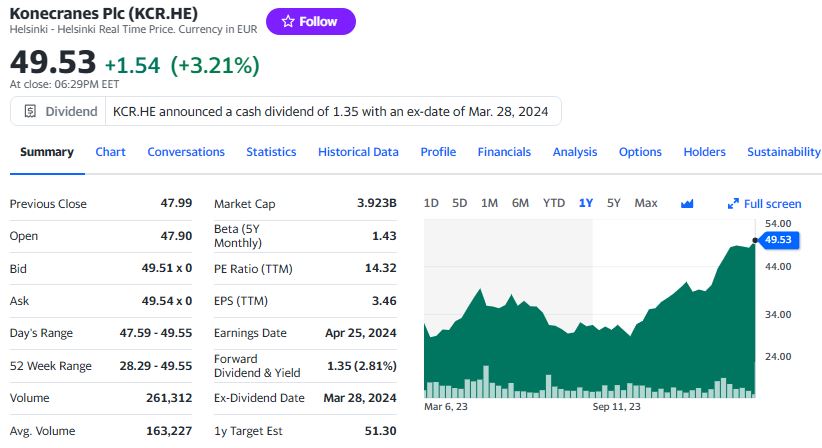This screenshot has width=822, height=448.
Task: Click the Earnings Date Apr 25, 2024
Action: tap(361, 333)
